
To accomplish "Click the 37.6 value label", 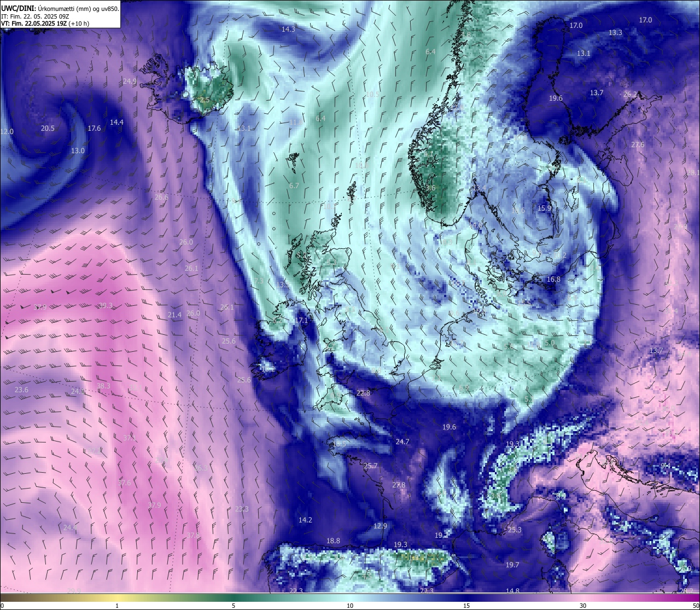I will pyautogui.click(x=124, y=483).
